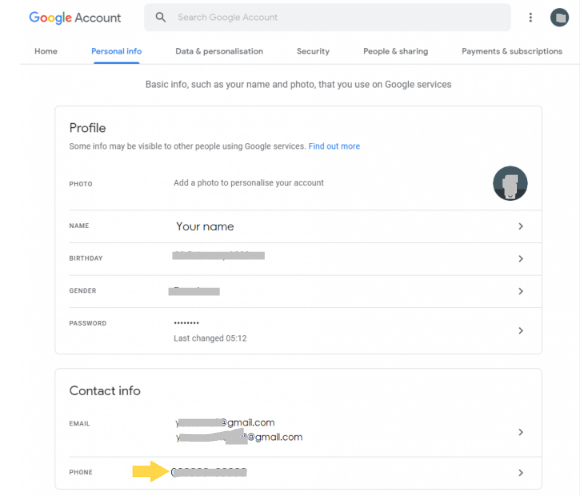This screenshot has height=502, width=582.
Task: Click the redacted birthday value
Action: click(x=218, y=255)
